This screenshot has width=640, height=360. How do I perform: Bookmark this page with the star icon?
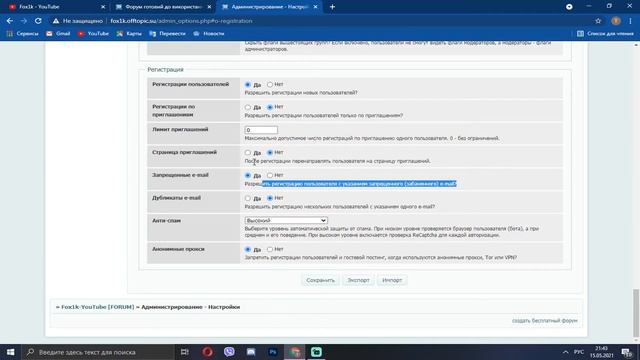[x=598, y=21]
